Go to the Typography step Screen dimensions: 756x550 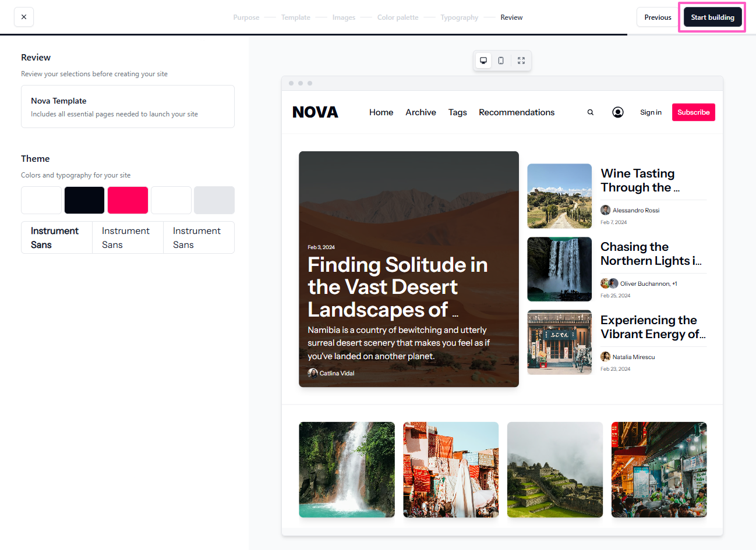click(459, 17)
